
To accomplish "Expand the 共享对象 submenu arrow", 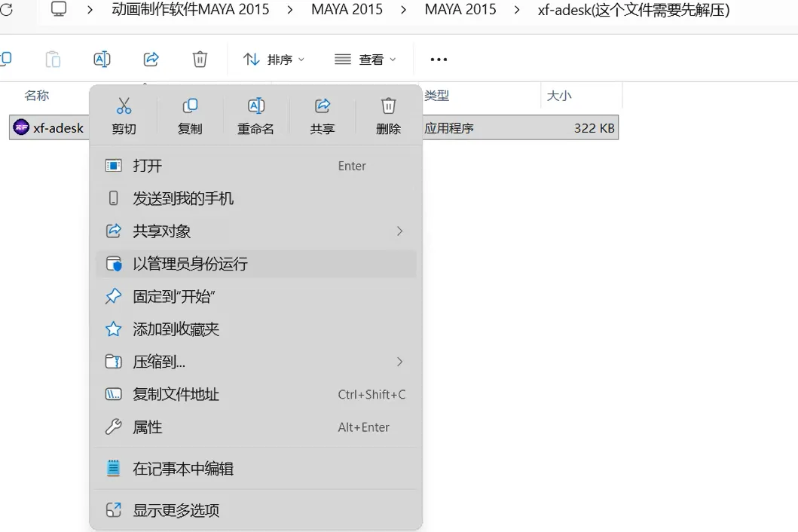I will tap(399, 231).
